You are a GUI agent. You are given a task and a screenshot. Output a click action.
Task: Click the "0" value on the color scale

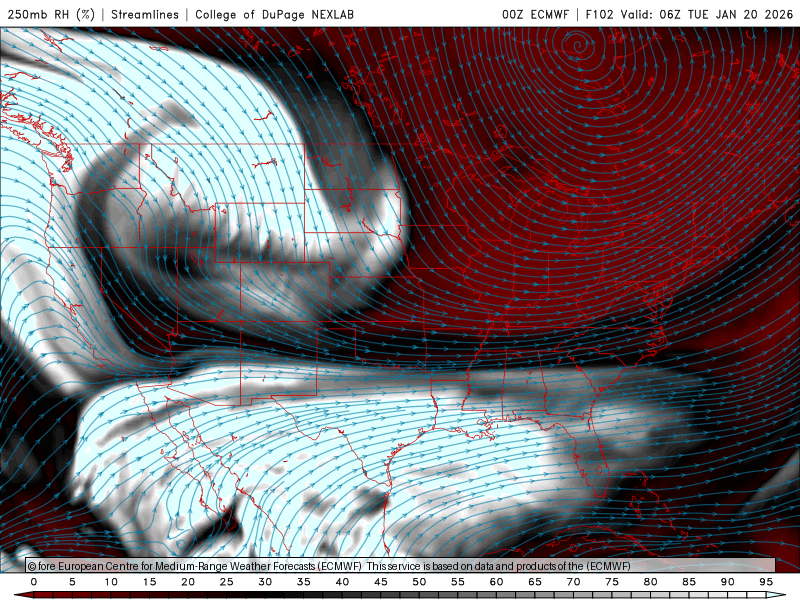pos(34,582)
